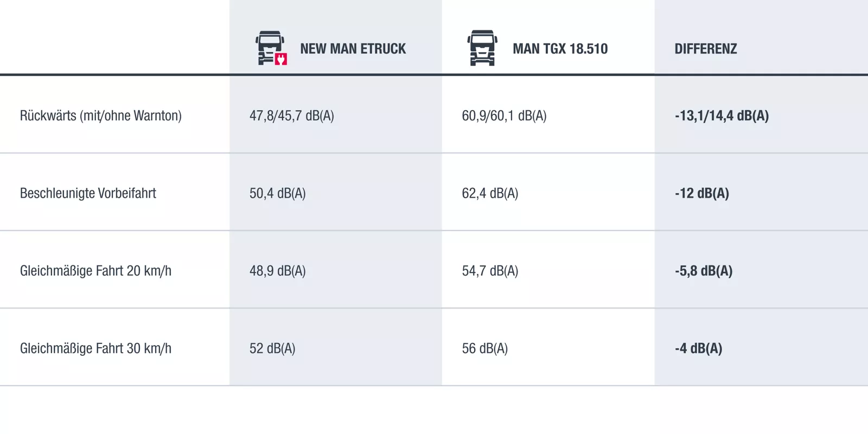Click the -13,1/14,4 dB(A) difference value

[x=722, y=116]
